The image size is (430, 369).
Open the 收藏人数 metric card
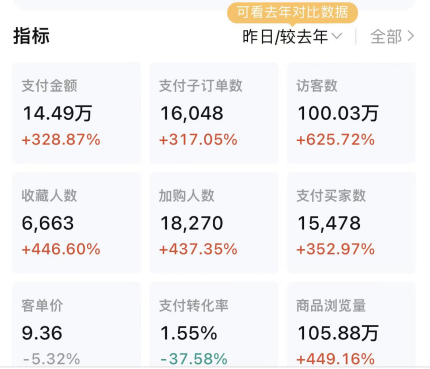pos(76,223)
